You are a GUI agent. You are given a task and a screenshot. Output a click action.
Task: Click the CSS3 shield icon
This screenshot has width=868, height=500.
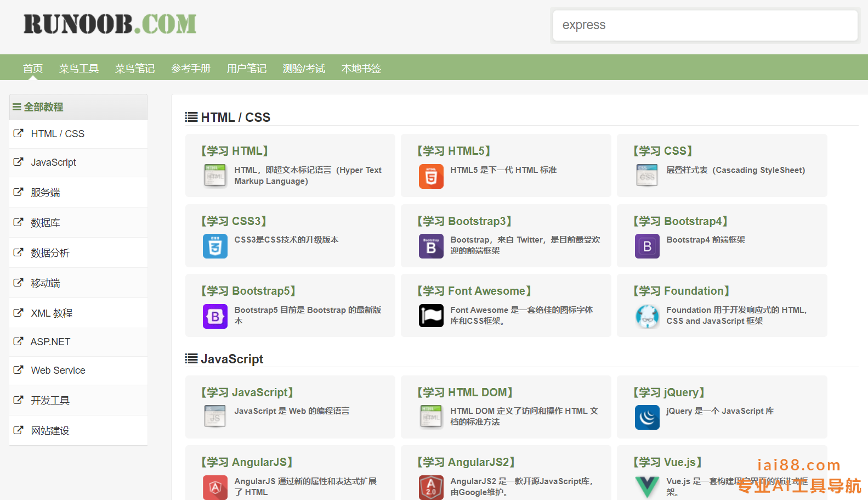point(215,246)
